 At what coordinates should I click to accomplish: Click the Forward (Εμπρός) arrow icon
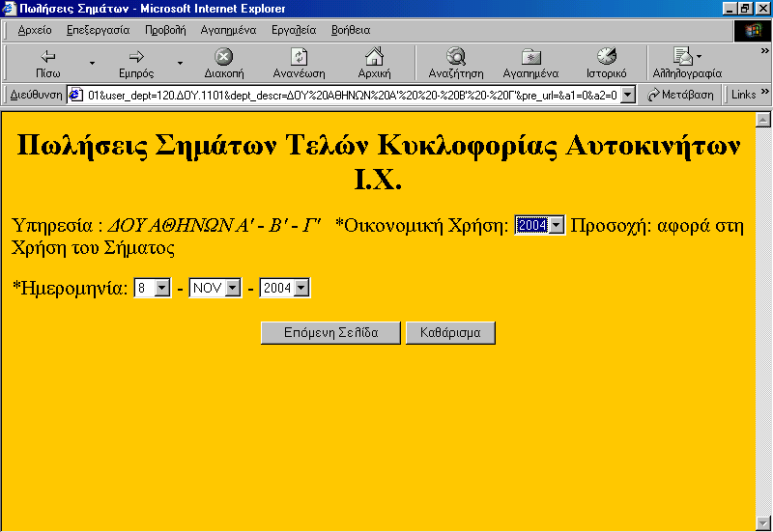[x=136, y=57]
